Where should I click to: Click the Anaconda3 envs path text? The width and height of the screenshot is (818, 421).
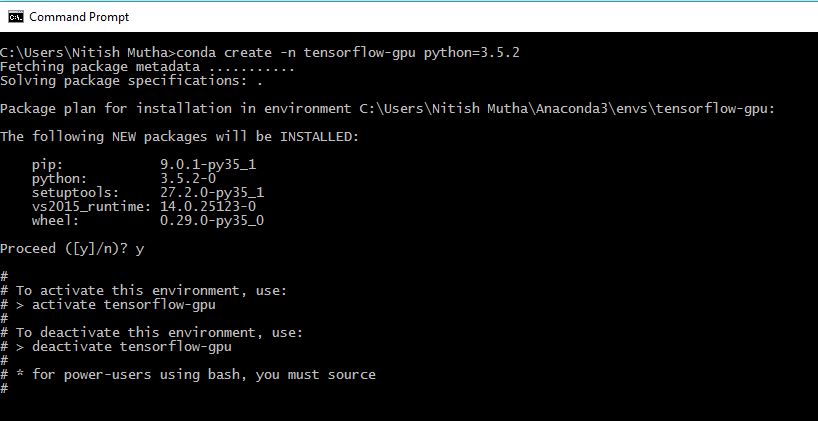point(567,109)
